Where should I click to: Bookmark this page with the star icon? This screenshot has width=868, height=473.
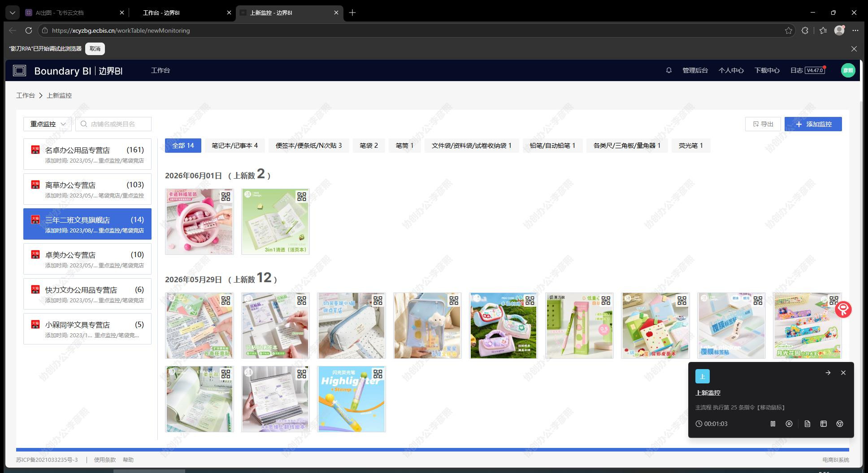[789, 30]
